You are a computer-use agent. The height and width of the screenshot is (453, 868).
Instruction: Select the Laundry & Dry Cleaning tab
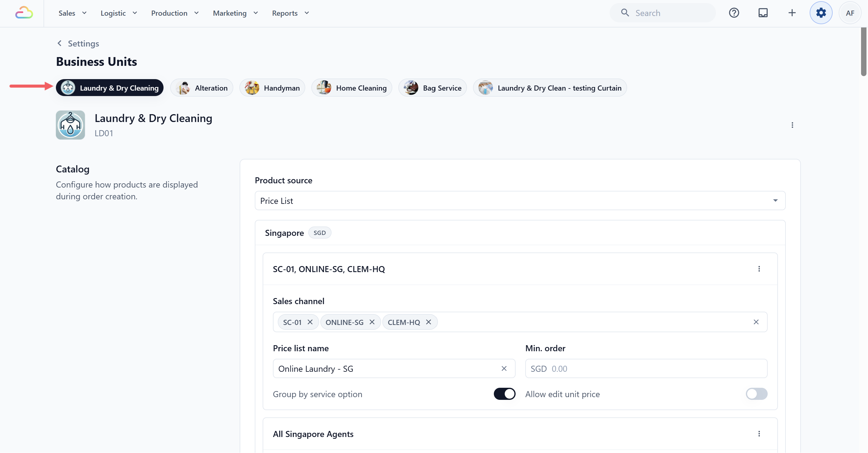point(109,88)
